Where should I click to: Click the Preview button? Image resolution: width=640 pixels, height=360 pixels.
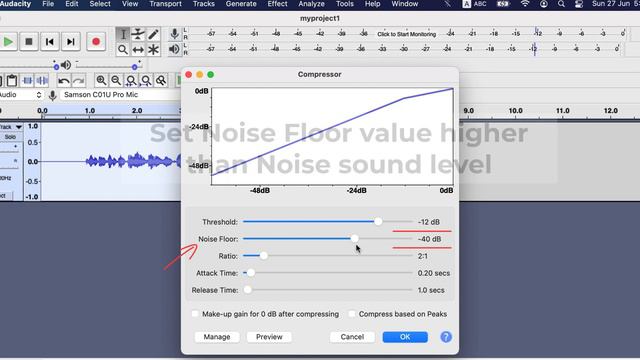pos(269,337)
